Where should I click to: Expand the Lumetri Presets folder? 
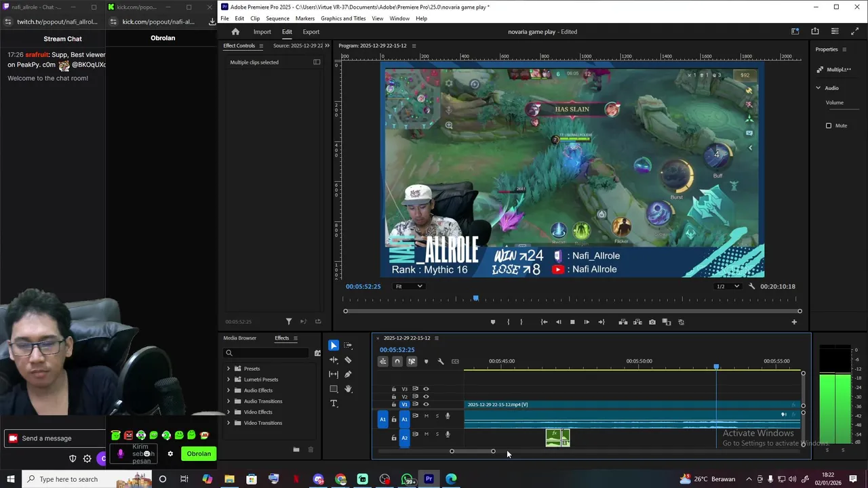pos(229,380)
